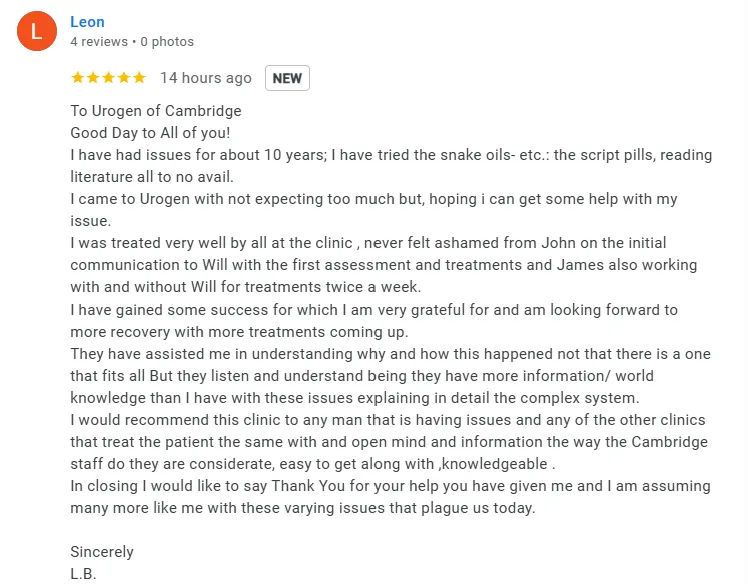Click the NEW badge beside timestamp
Viewport: 748px width, 584px height.
pos(287,78)
